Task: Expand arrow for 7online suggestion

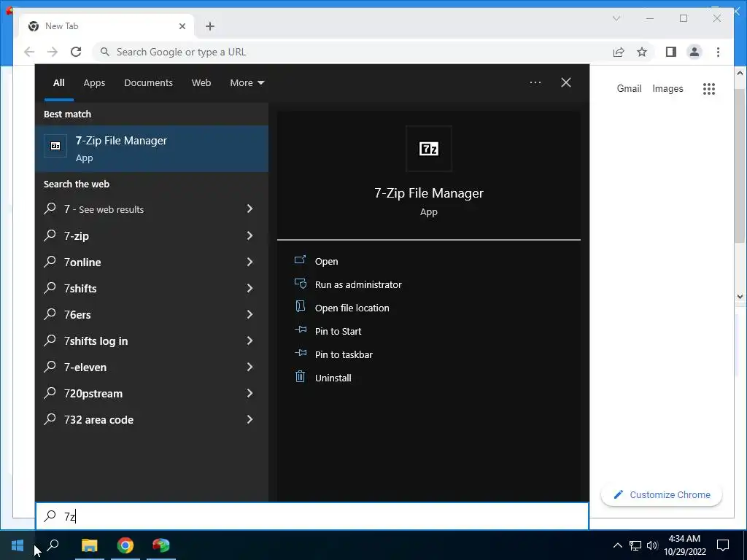Action: point(249,262)
